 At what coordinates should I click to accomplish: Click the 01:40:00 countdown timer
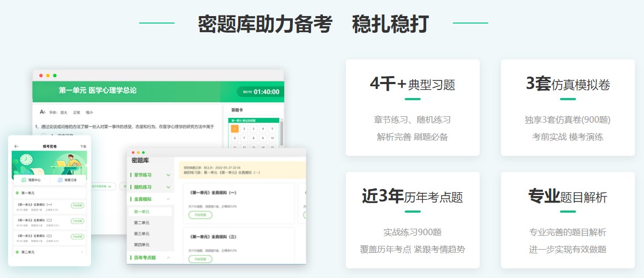click(x=266, y=92)
